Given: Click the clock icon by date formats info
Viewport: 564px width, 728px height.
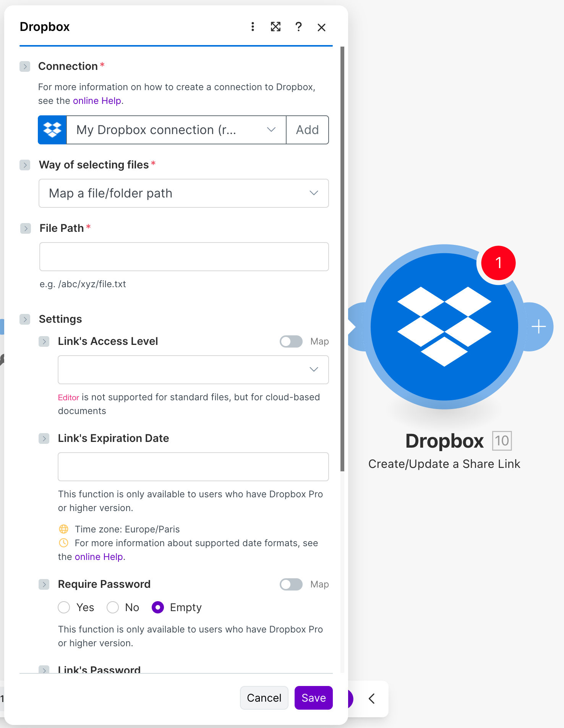Looking at the screenshot, I should 64,543.
